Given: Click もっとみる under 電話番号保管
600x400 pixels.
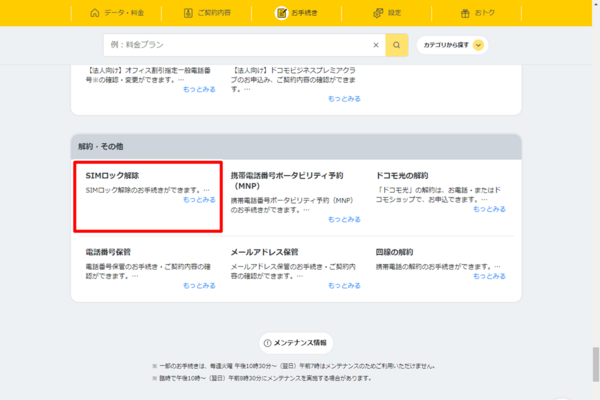Looking at the screenshot, I should point(199,286).
